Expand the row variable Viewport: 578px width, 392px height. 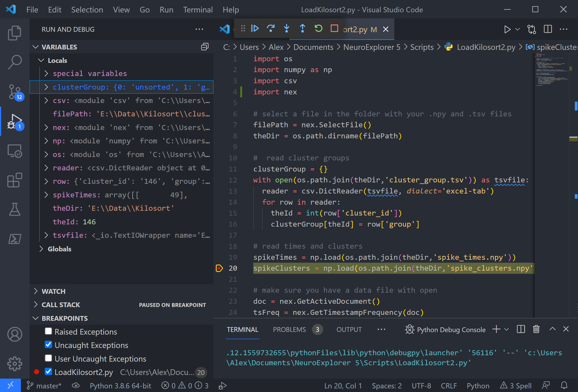[46, 181]
